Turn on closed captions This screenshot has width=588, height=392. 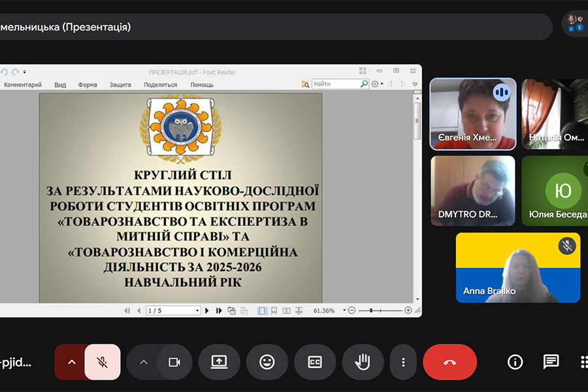tap(315, 362)
